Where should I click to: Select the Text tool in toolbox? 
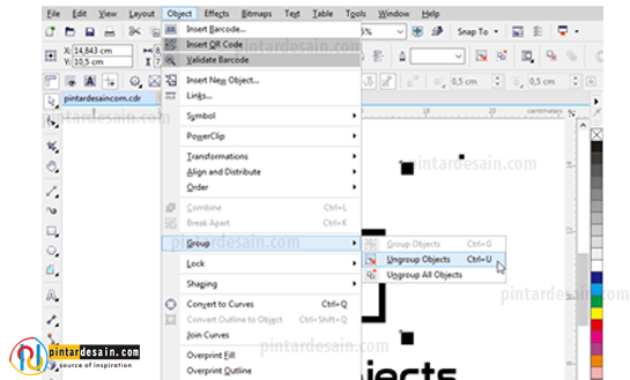(x=51, y=296)
